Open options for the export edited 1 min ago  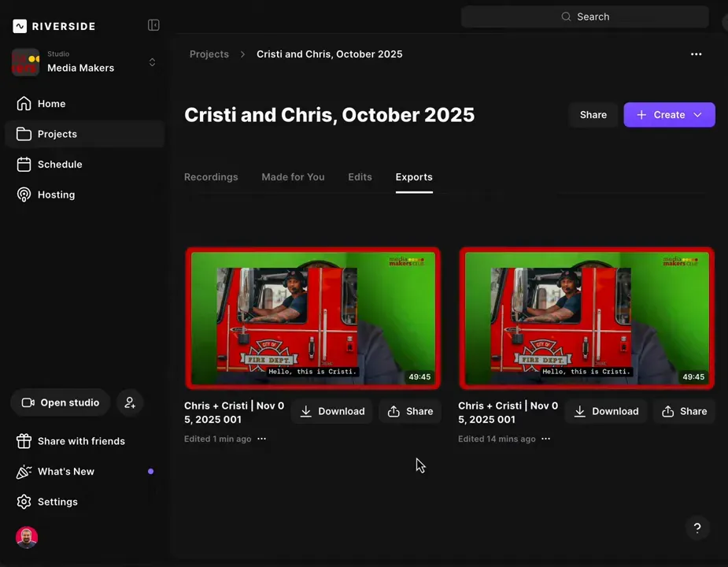point(261,439)
